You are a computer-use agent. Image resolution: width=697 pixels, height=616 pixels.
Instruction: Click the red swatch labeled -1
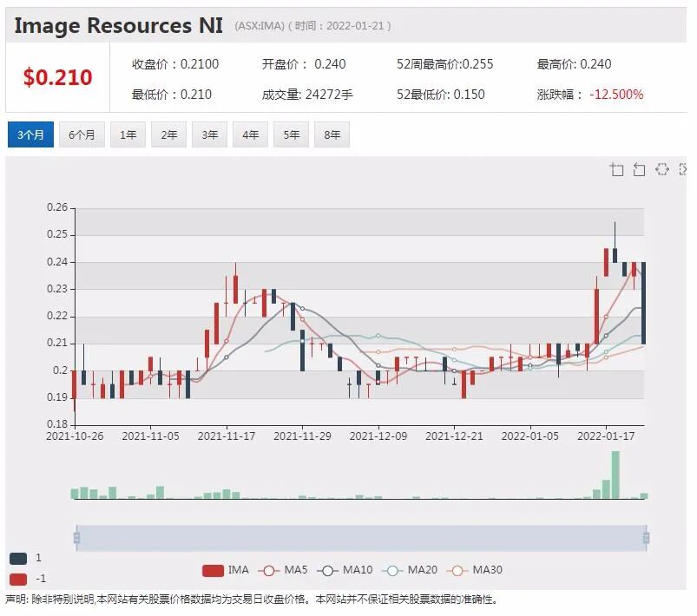coord(18,580)
